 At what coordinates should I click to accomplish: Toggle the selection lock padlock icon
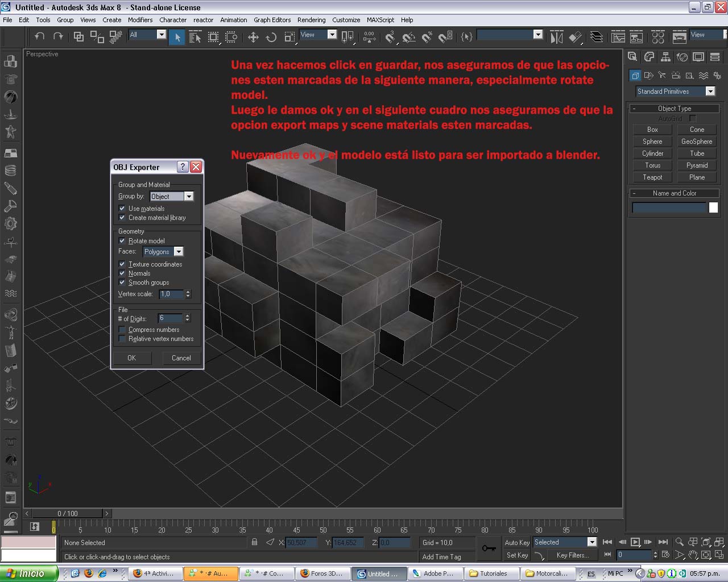255,542
